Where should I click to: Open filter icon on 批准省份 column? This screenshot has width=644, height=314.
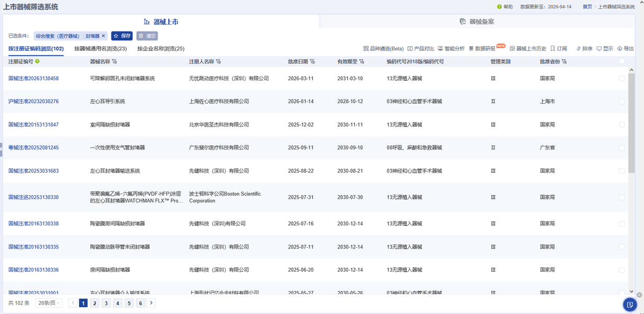564,62
